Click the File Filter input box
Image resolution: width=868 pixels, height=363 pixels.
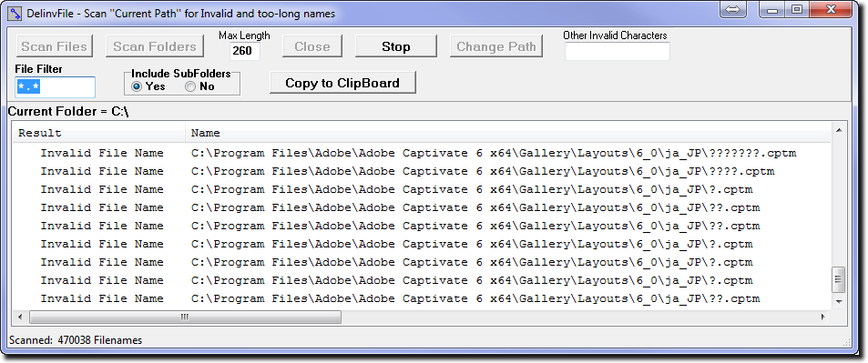click(56, 86)
